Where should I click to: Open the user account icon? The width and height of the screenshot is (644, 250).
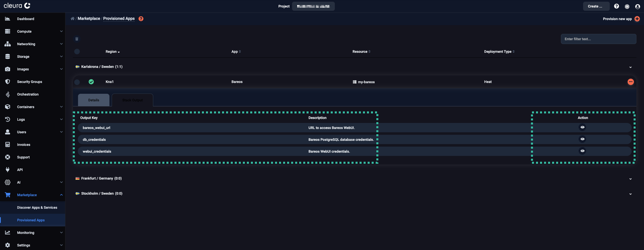click(x=638, y=6)
